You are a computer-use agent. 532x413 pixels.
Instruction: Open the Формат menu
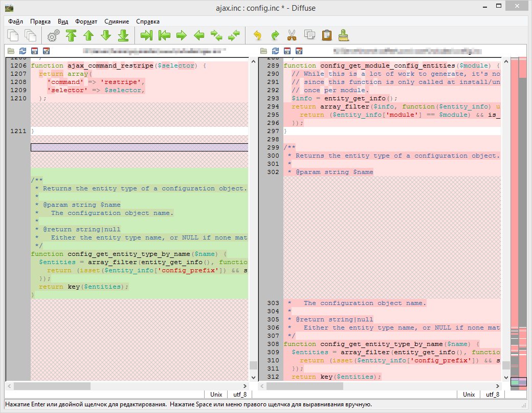point(86,21)
